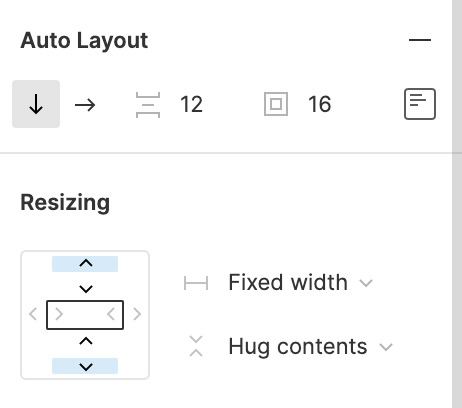Open the alignment and padding box icon
Image resolution: width=462 pixels, height=408 pixels.
pyautogui.click(x=420, y=104)
